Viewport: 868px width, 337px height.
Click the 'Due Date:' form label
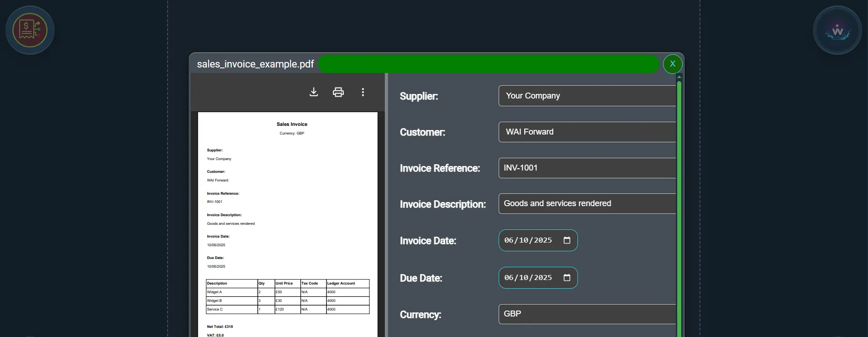421,278
